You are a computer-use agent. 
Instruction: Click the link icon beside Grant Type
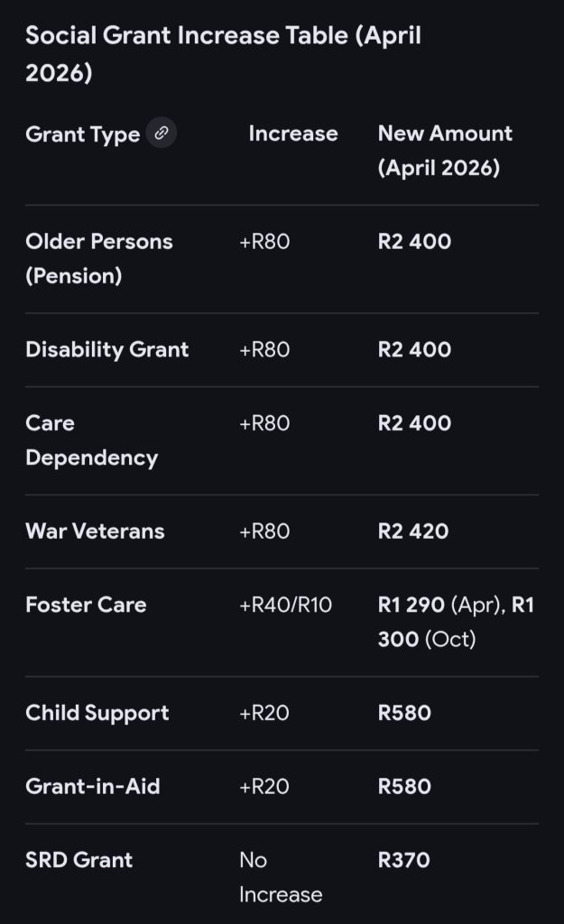pyautogui.click(x=161, y=133)
